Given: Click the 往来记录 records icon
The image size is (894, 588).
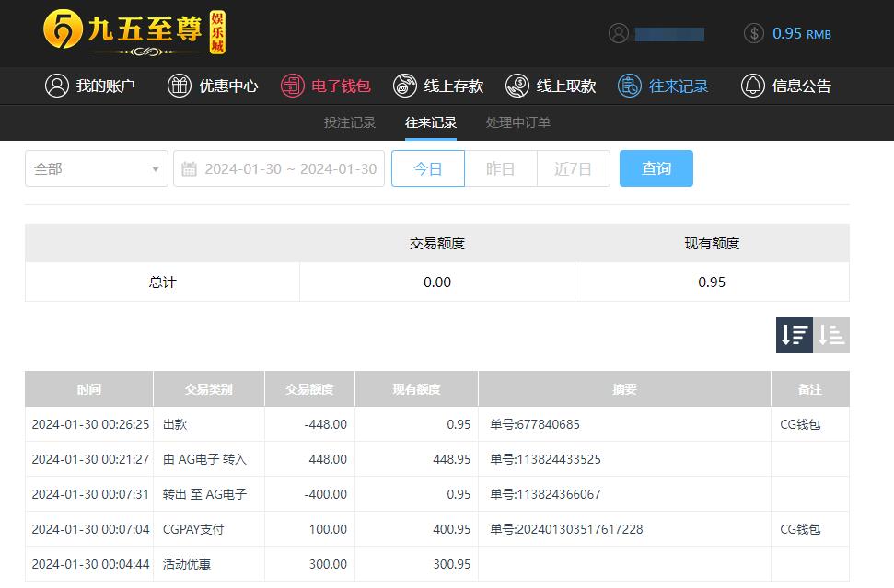Looking at the screenshot, I should (x=630, y=86).
